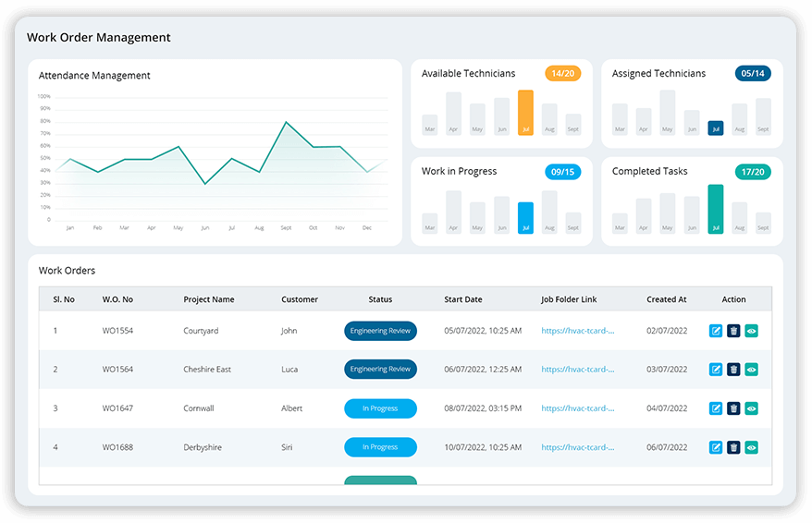Click edit icon for work order WO1554
The width and height of the screenshot is (812, 523).
click(x=716, y=331)
